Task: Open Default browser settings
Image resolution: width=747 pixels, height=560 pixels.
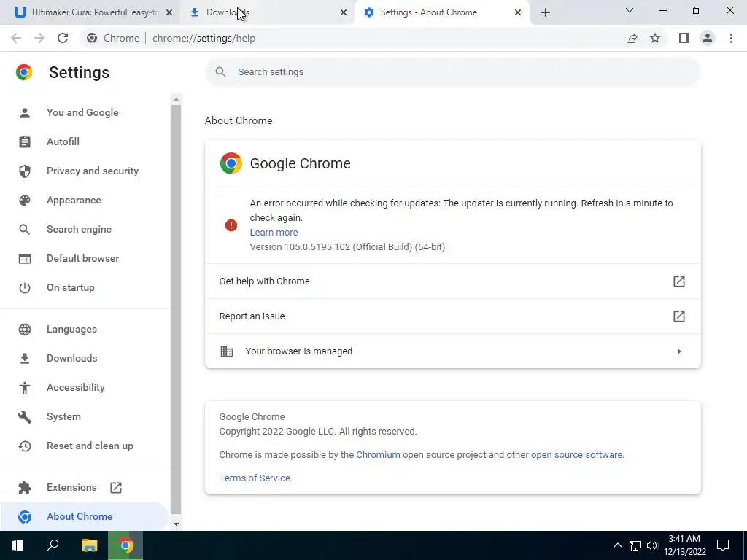Action: (x=83, y=258)
